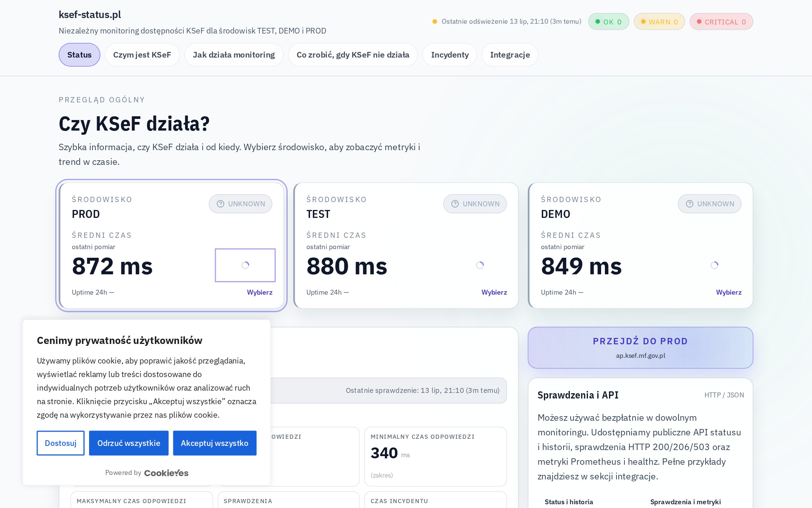Click Dostosuj in the cookie banner
Image resolution: width=812 pixels, height=508 pixels.
(61, 443)
